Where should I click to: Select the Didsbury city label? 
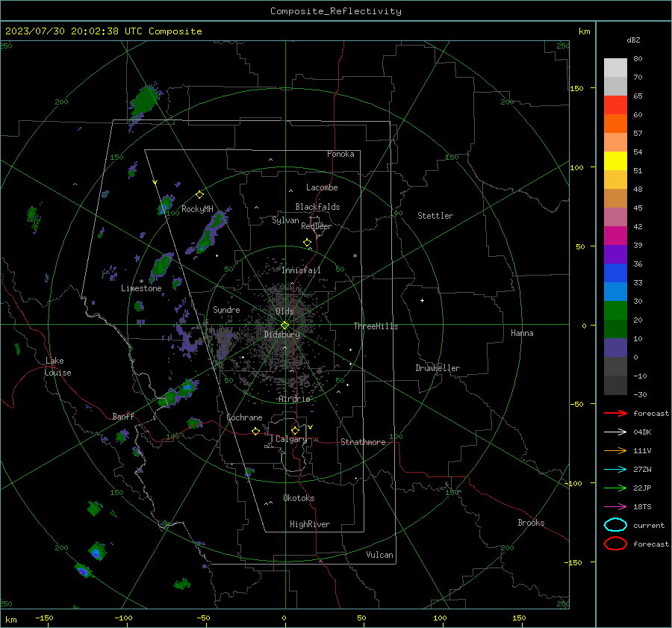coord(281,335)
